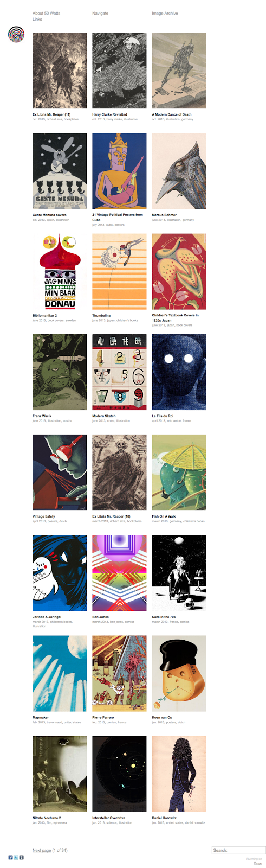Image resolution: width=266 pixels, height=868 pixels.
Task: Share page via Twitter icon
Action: [16, 857]
